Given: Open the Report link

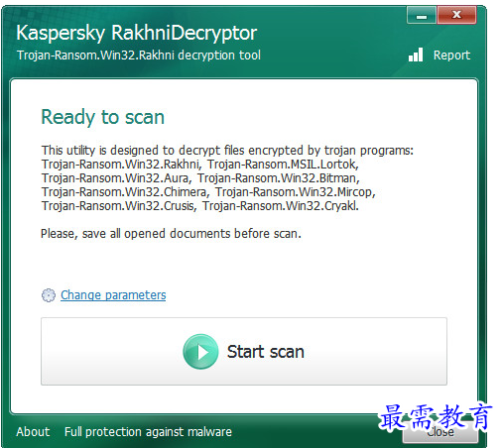Looking at the screenshot, I should click(451, 56).
